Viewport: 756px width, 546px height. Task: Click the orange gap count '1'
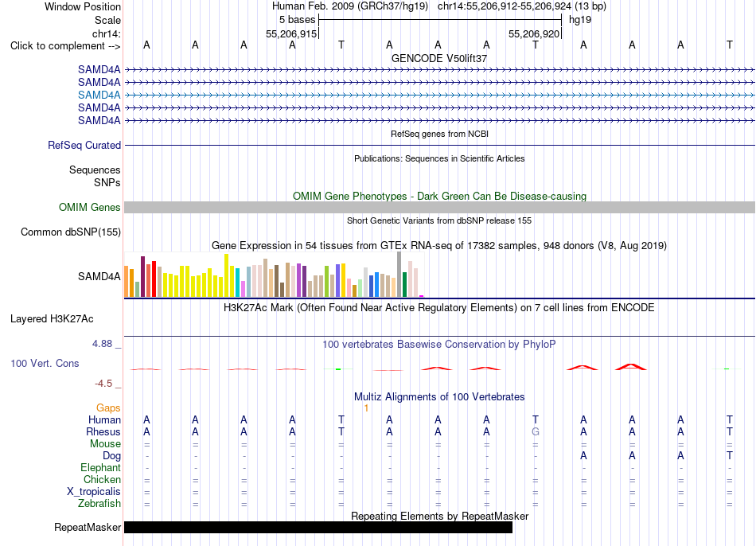coord(366,408)
